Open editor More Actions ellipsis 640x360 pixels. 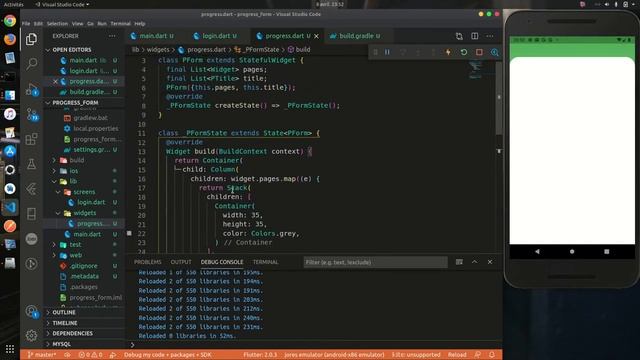tap(490, 36)
